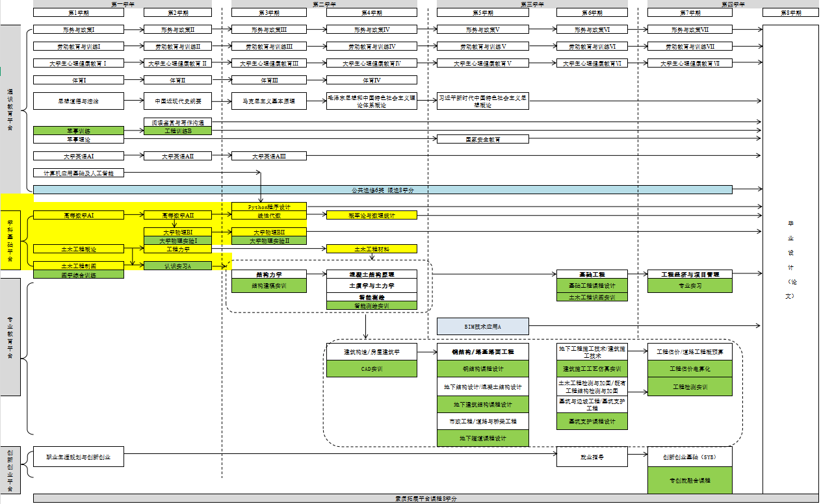This screenshot has height=504, width=821.
Task: Click the green 基坑支护课程设计 box
Action: 592,421
